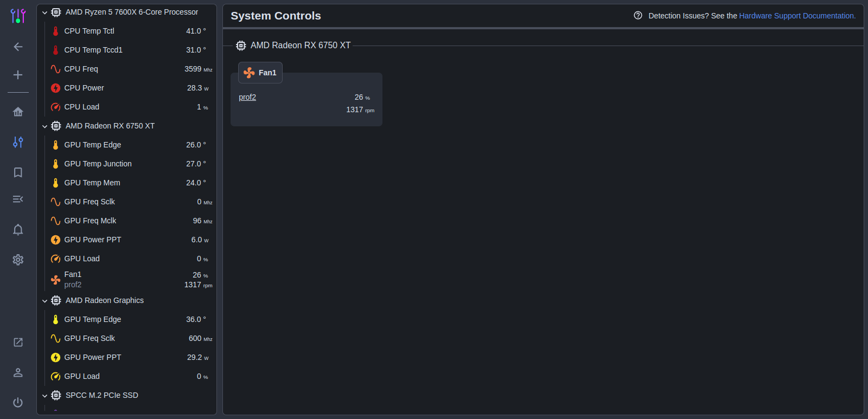This screenshot has width=868, height=419.
Task: Collapse the AMD Radeon RX 6750 XT group
Action: tap(44, 126)
